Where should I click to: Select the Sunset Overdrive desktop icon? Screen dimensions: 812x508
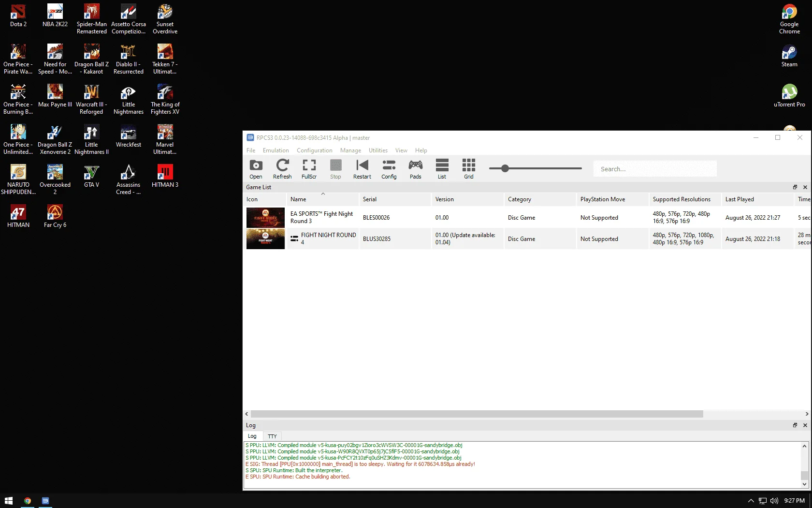coord(165,19)
